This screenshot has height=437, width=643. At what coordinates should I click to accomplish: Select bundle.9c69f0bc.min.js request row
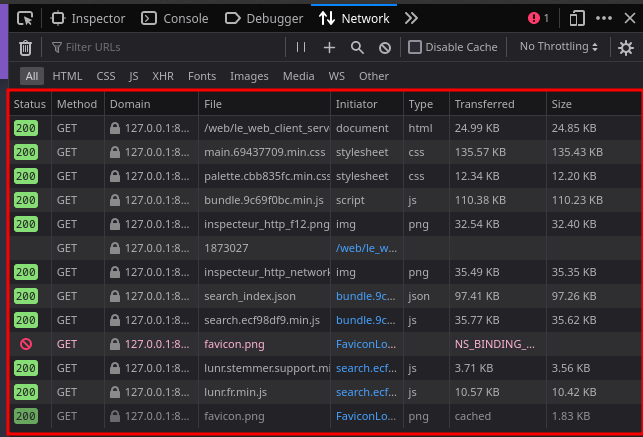tap(326, 200)
